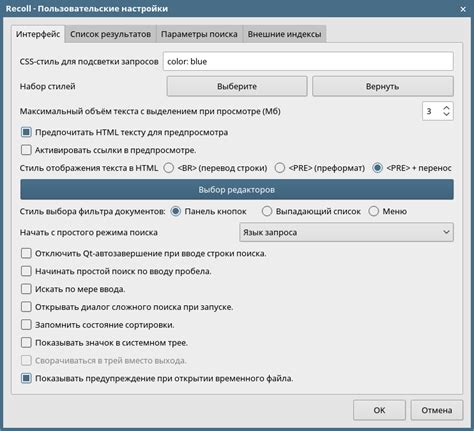
Task: Go to the 'Внешние индексы' tab
Action: (x=284, y=34)
